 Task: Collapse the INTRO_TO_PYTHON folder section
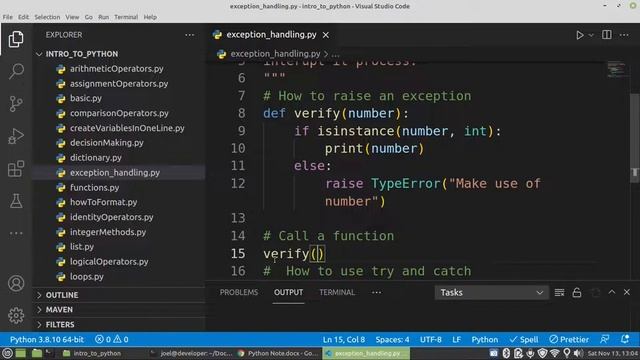click(x=118, y=54)
